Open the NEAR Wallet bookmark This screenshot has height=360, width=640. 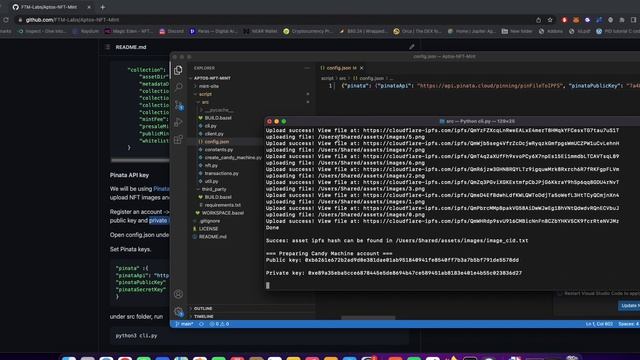(260, 31)
